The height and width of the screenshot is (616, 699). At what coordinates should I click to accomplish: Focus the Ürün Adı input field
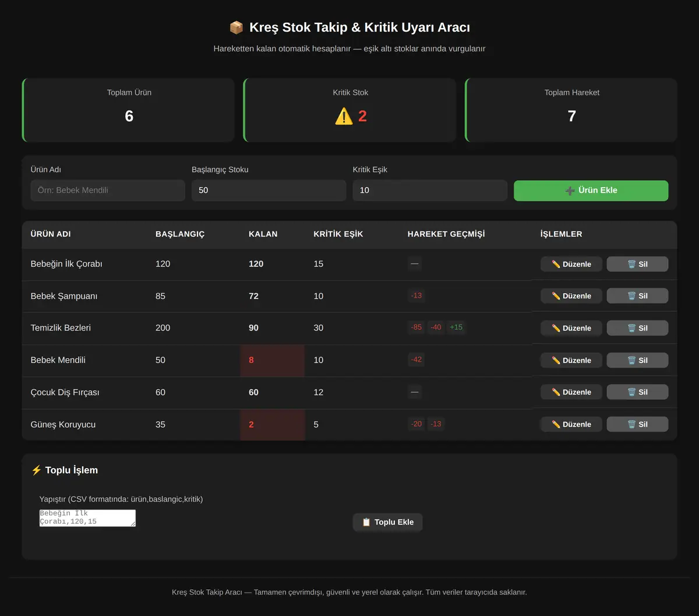[108, 191]
